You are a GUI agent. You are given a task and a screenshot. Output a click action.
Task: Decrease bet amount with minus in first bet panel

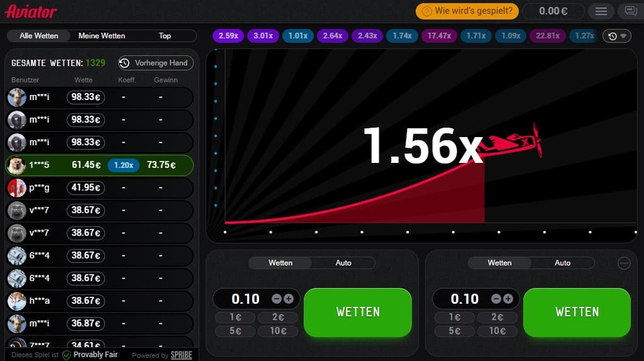tap(276, 299)
